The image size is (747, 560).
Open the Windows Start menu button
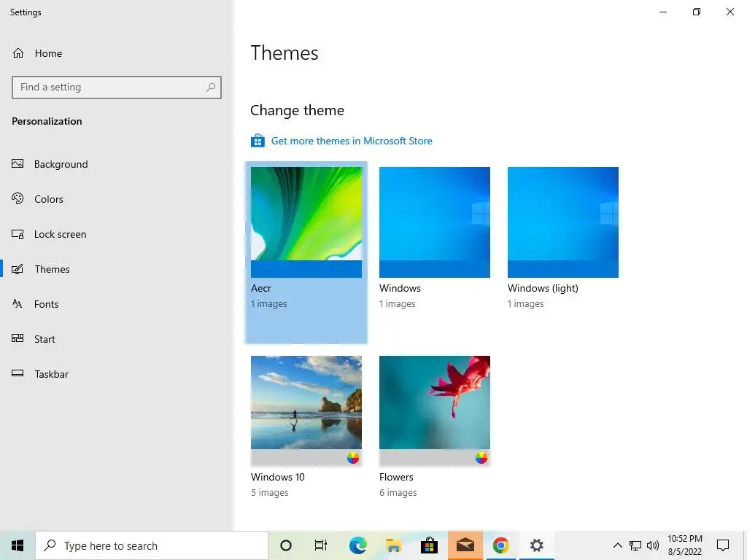coord(18,545)
